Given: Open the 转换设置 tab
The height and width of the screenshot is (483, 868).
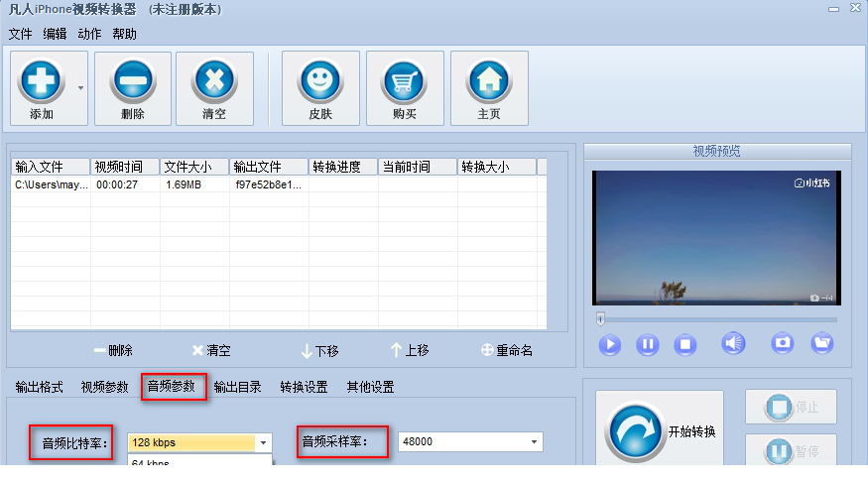Looking at the screenshot, I should tap(304, 387).
